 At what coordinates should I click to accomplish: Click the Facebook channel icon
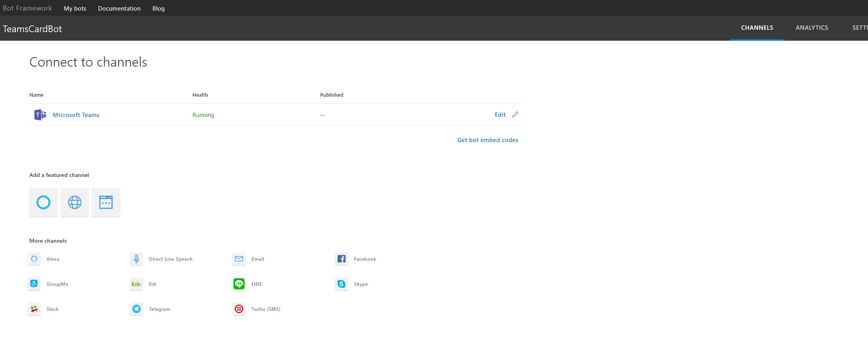click(x=341, y=259)
